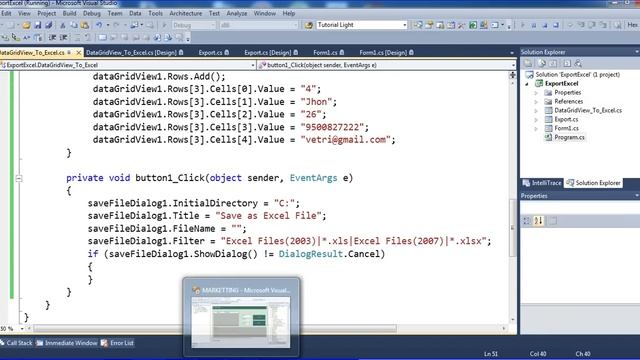Click the Navigate Backward icon
640x360 pixels.
134,25
